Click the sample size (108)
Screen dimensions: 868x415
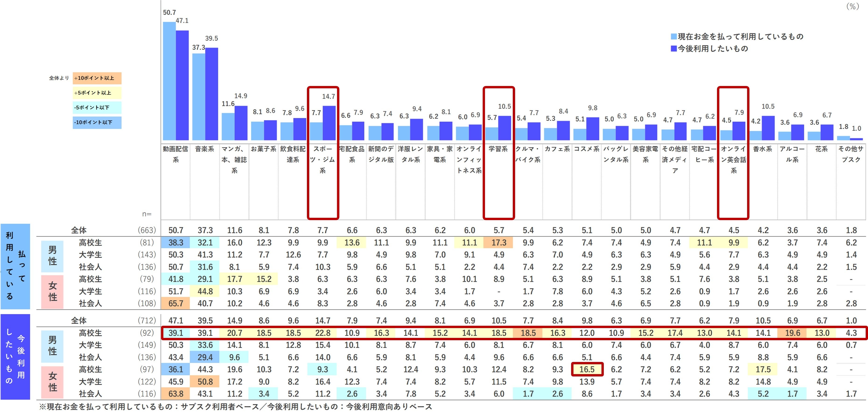[x=147, y=303]
